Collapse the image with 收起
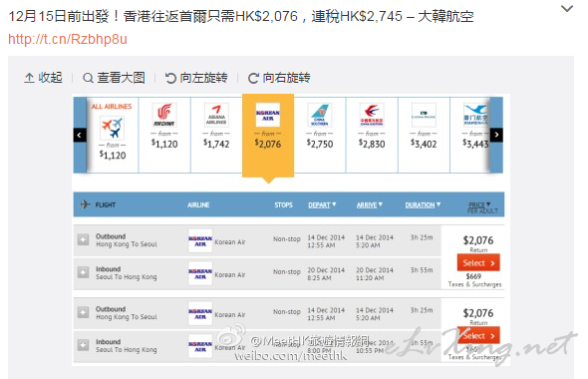The image size is (588, 379). tap(43, 78)
